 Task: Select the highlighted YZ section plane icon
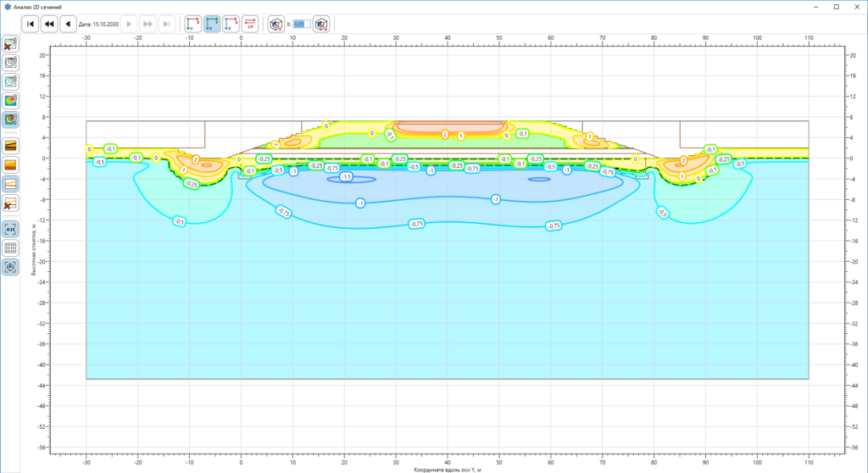tap(212, 24)
